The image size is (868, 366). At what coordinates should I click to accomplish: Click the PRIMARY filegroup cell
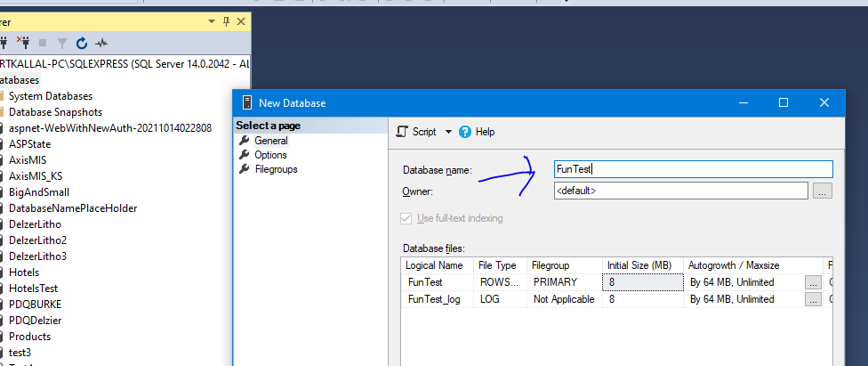(x=564, y=282)
